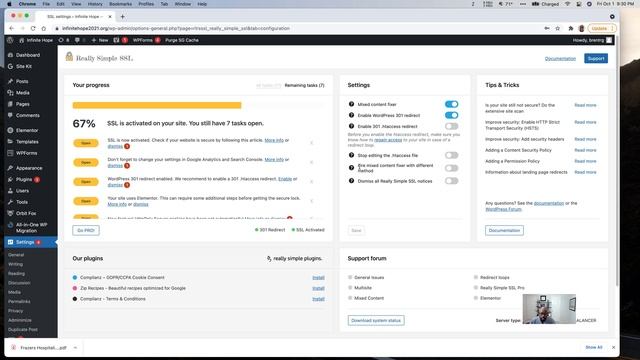Dismiss the SSL is now activated task
Image resolution: width=640 pixels, height=360 pixels.
115,146
